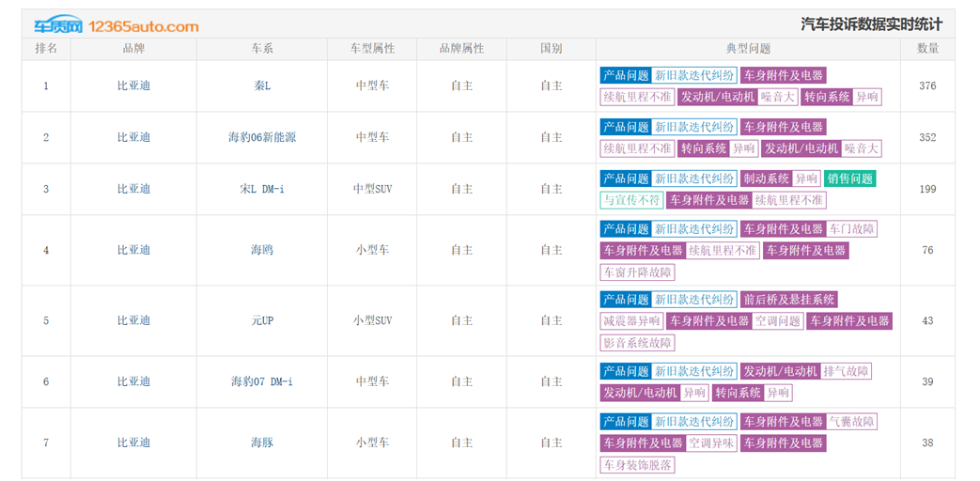Image resolution: width=980 pixels, height=481 pixels.
Task: Click the complaint count 38
Action: click(x=927, y=442)
